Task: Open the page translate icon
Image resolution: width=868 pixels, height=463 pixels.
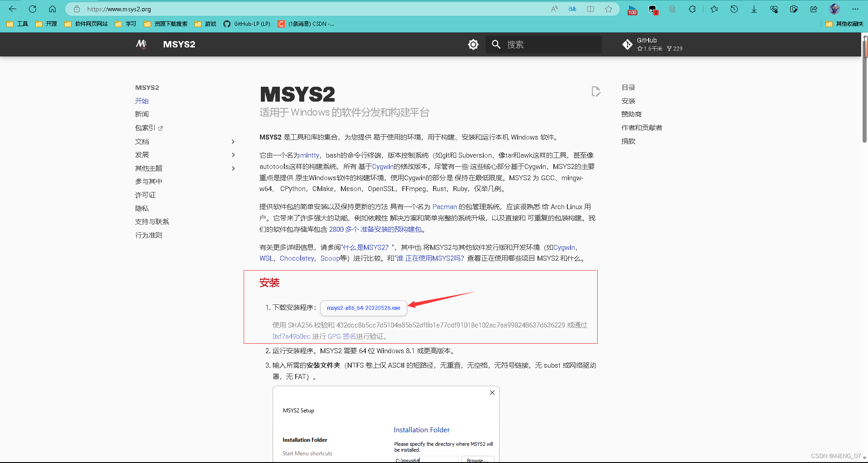Action: [572, 9]
